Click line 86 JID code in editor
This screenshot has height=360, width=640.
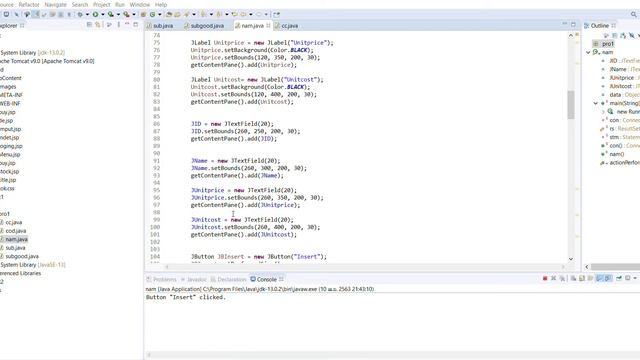pos(232,124)
